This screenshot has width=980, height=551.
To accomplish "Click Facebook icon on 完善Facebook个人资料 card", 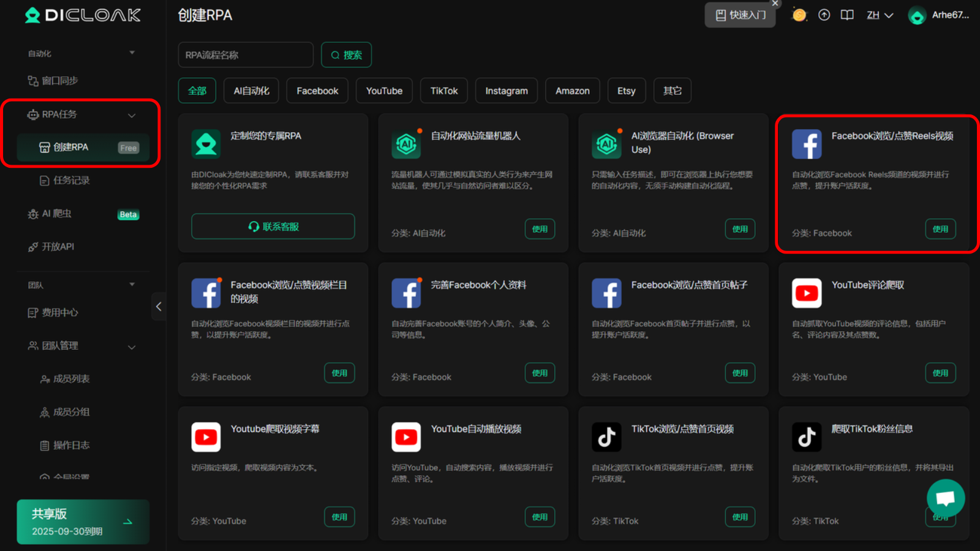I will point(406,293).
